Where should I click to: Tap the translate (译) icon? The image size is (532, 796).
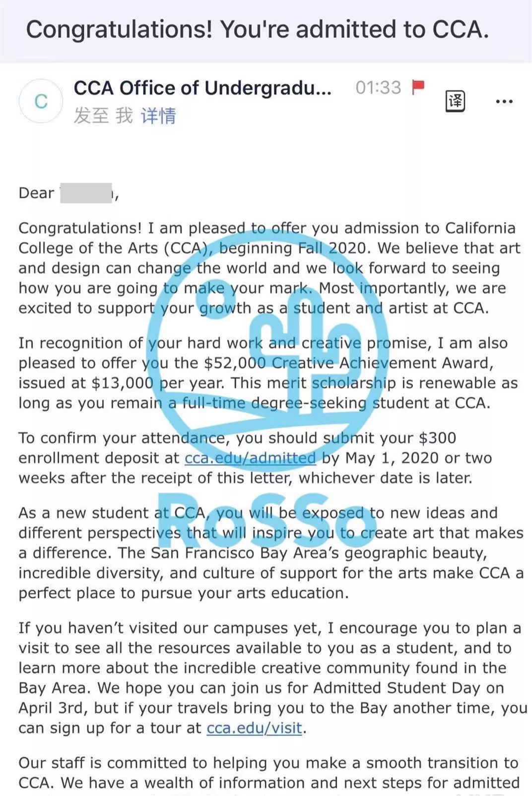click(455, 102)
